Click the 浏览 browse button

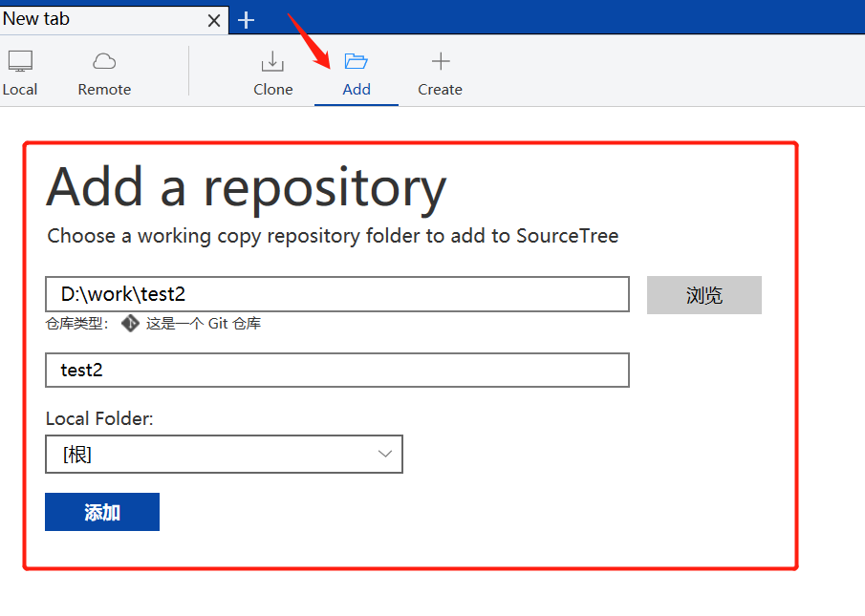click(x=703, y=295)
